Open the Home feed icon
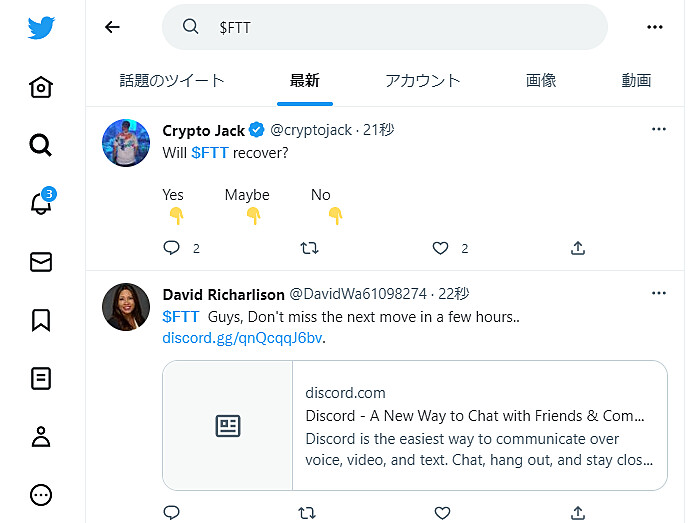Screen dimensions: 693x523 tap(41, 87)
